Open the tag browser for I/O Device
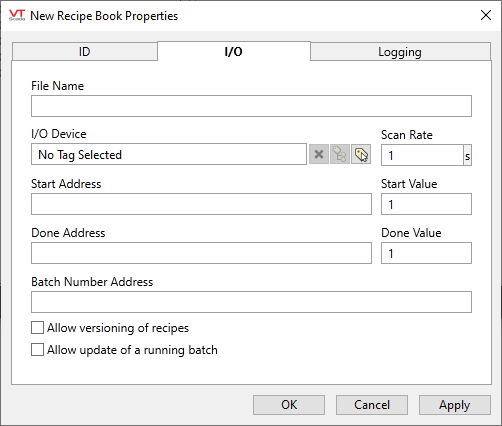 340,154
